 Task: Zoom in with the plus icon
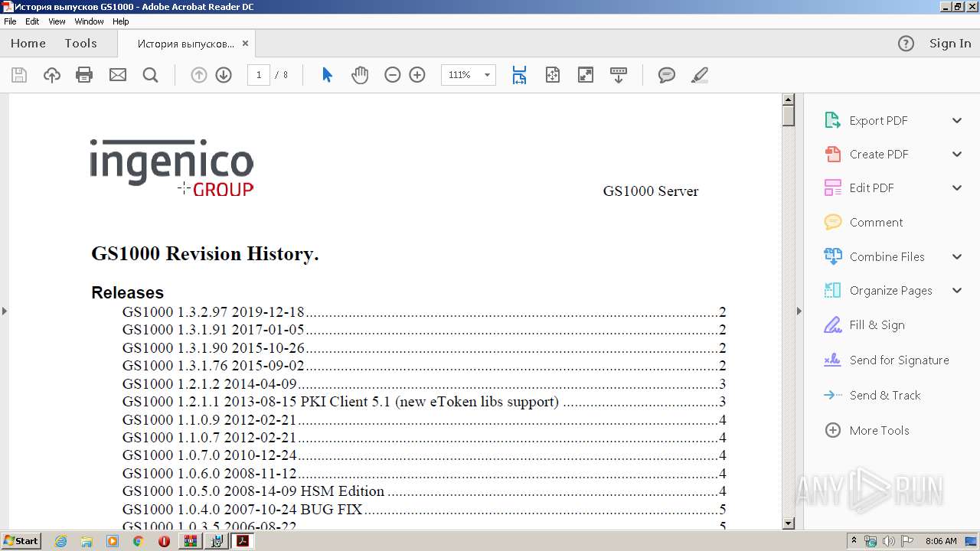pos(417,75)
